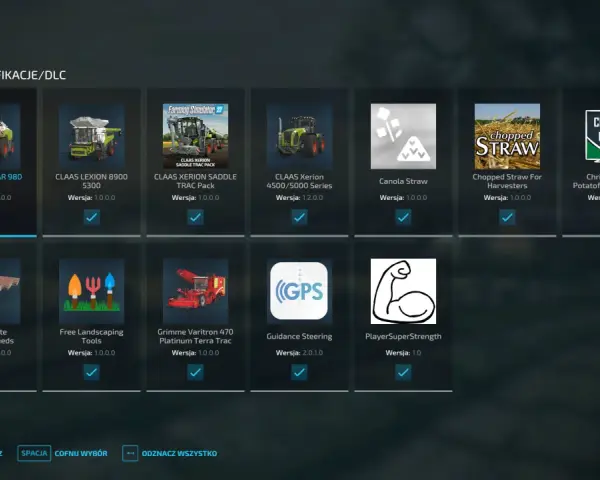Click the 'CLAAS LEXION 8900 5300' title text
600x480 pixels.
(91, 181)
